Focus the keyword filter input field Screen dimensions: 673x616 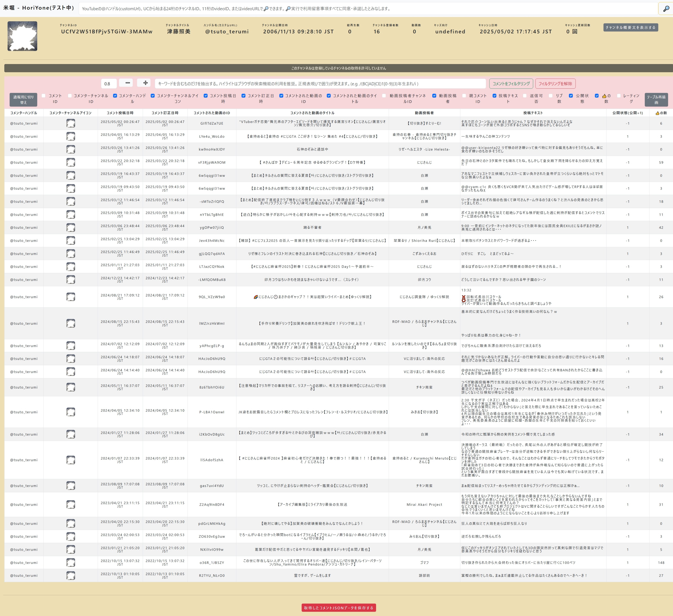point(320,83)
